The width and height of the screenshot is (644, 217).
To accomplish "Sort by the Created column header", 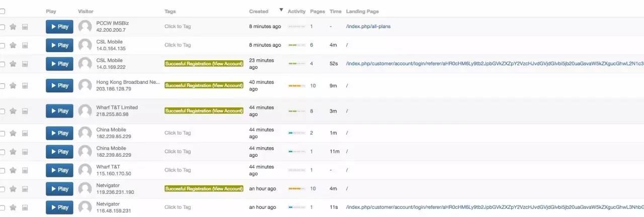I will pyautogui.click(x=259, y=11).
